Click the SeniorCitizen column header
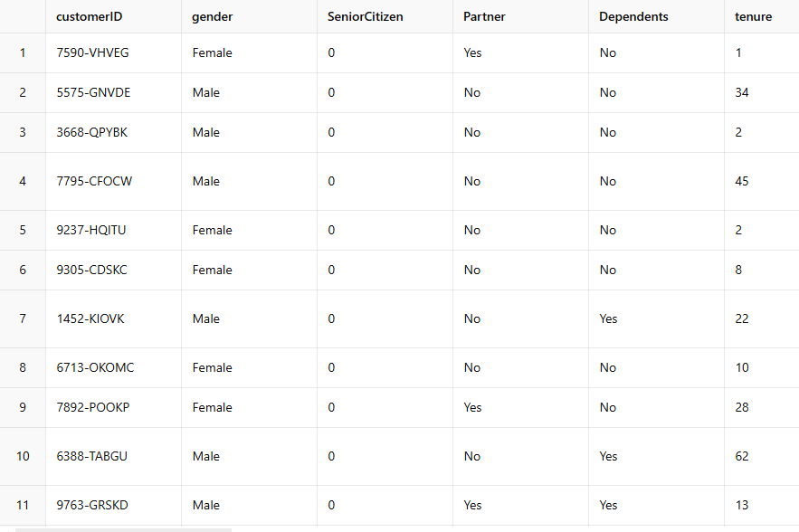This screenshot has height=532, width=799. (x=385, y=16)
